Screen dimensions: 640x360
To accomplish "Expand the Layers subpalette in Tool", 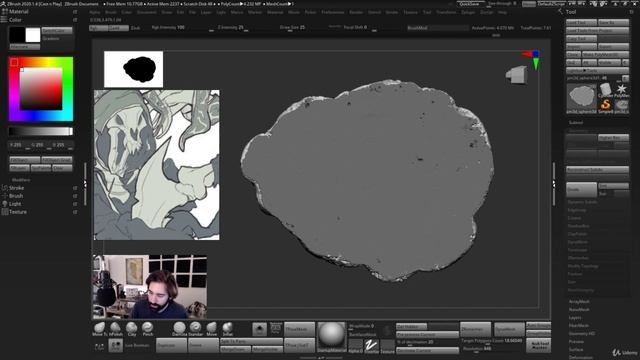I will [575, 318].
